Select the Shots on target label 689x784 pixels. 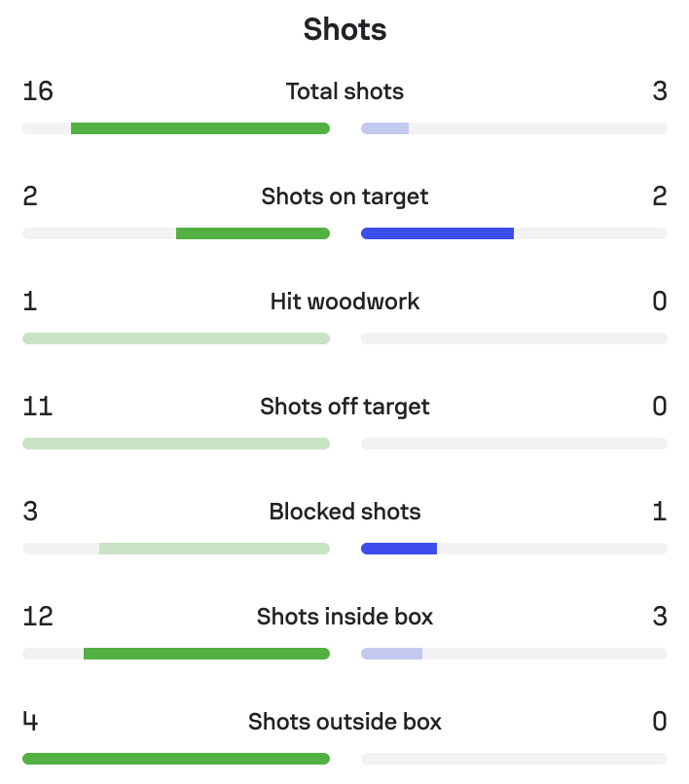(x=344, y=197)
